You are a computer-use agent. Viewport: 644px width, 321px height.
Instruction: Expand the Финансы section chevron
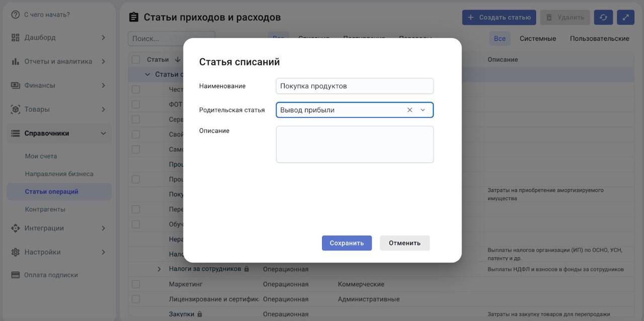pyautogui.click(x=103, y=86)
